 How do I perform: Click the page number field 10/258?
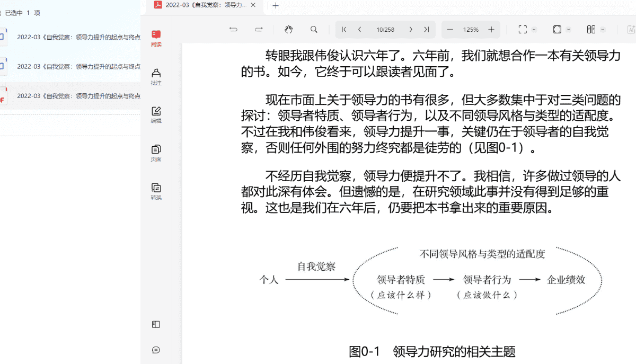[385, 30]
